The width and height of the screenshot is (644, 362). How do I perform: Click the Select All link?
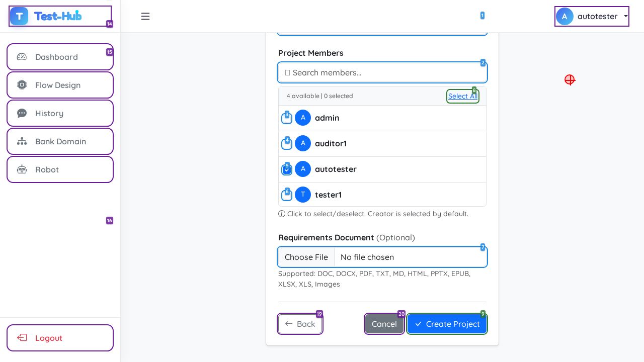pos(462,96)
